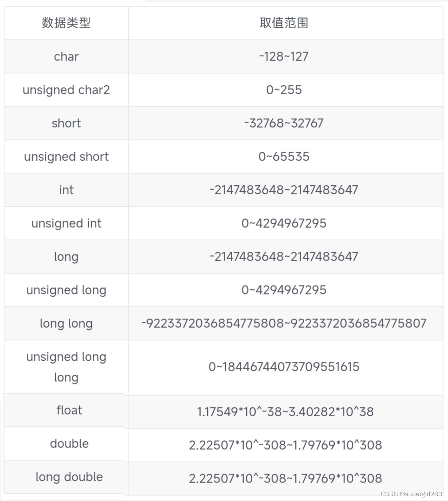Screen dimensions: 448x501
Task: Click the '0~65535' range value
Action: point(284,157)
